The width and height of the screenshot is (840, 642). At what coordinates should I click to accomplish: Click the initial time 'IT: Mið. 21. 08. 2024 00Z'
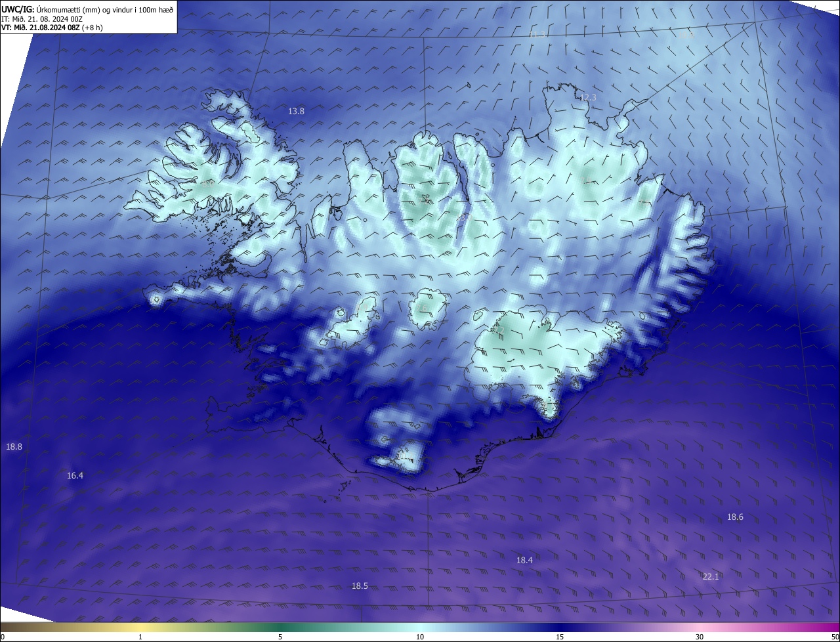41,19
